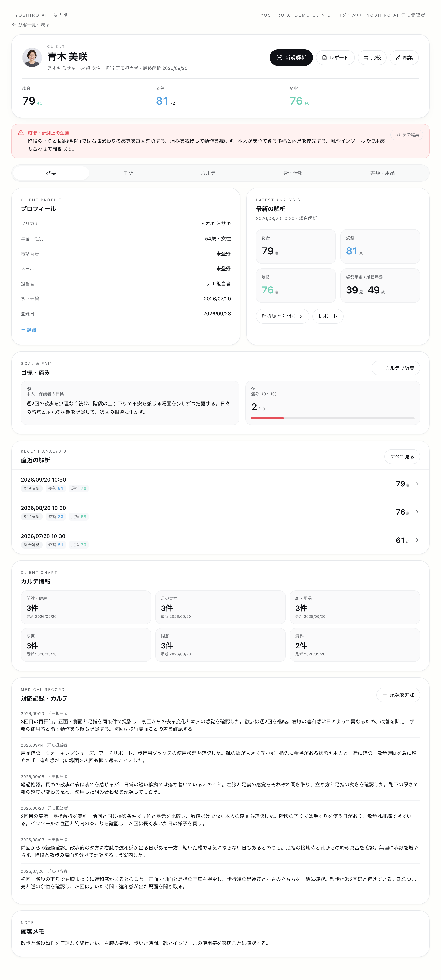This screenshot has width=441, height=980.
Task: Open 解析履歴を開く analysis history
Action: click(x=282, y=316)
